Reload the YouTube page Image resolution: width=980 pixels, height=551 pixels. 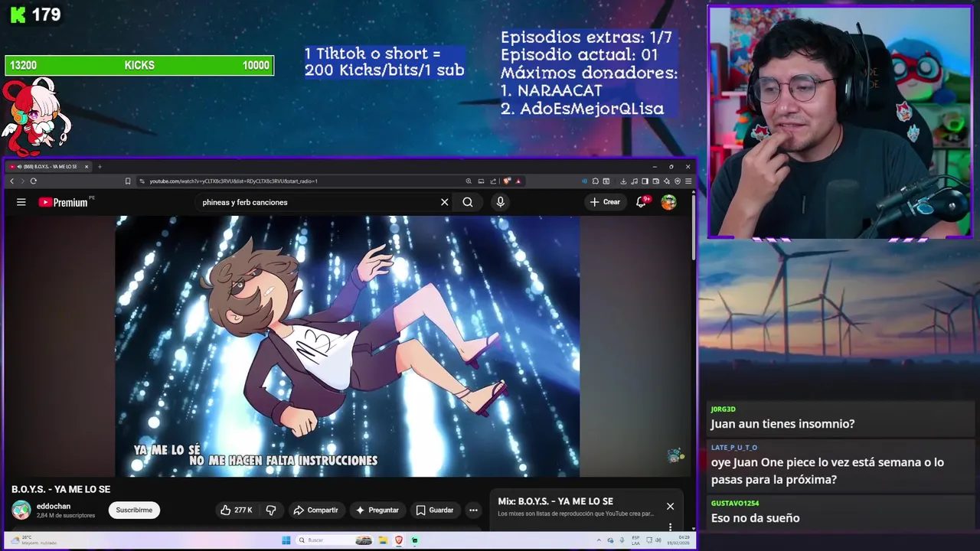click(x=33, y=181)
